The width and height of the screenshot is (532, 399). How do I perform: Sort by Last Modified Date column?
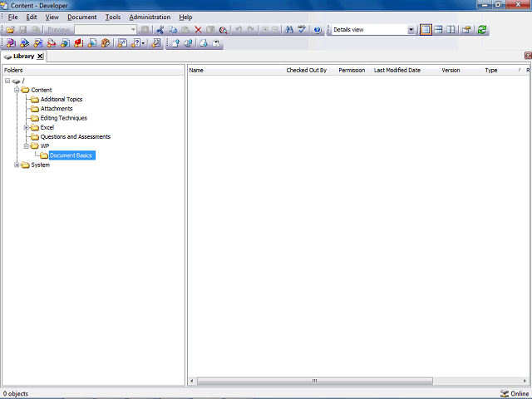point(406,70)
